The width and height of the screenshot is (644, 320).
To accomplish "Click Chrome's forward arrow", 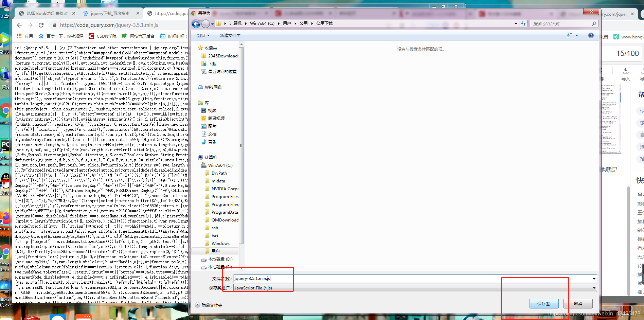I will (30, 25).
